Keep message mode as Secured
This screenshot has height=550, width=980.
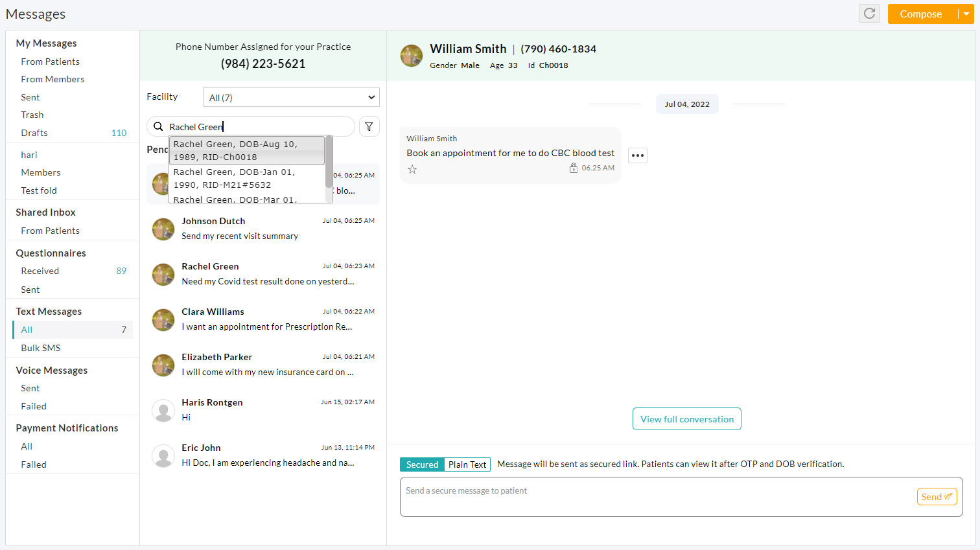tap(422, 464)
